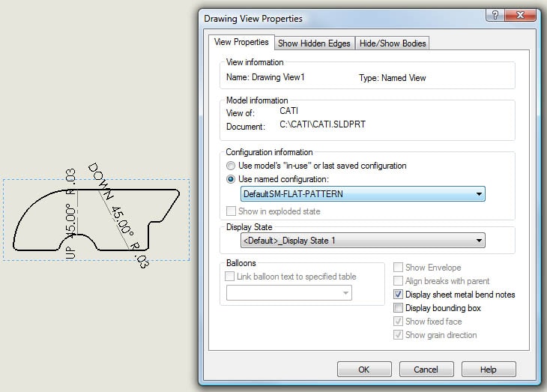Click the Help button
Screen dimensions: 547x392
(x=489, y=370)
